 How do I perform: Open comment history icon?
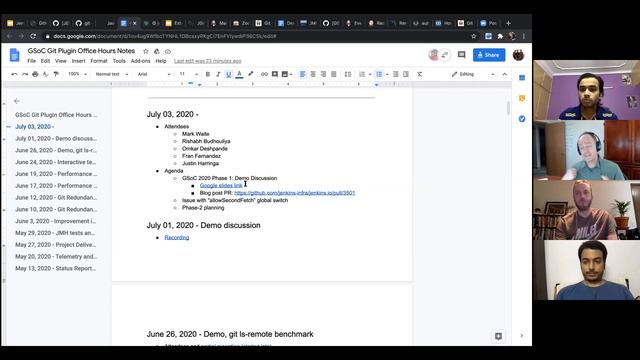coord(462,55)
